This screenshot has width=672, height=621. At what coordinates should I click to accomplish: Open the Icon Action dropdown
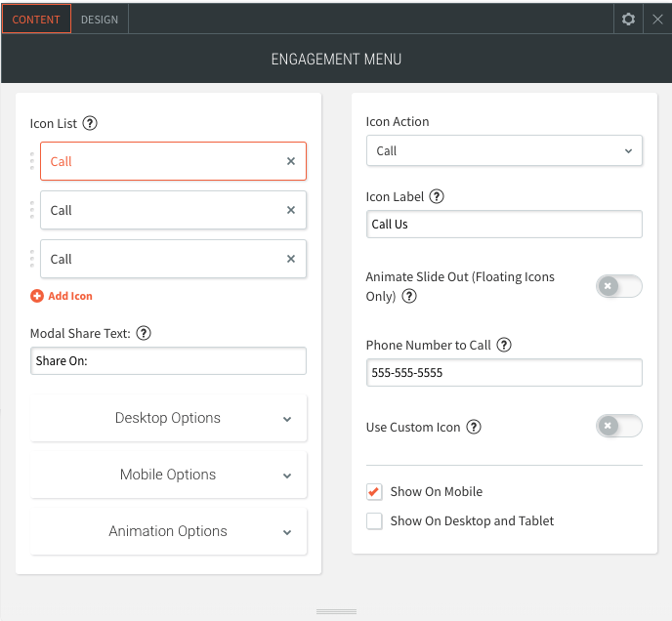[504, 151]
